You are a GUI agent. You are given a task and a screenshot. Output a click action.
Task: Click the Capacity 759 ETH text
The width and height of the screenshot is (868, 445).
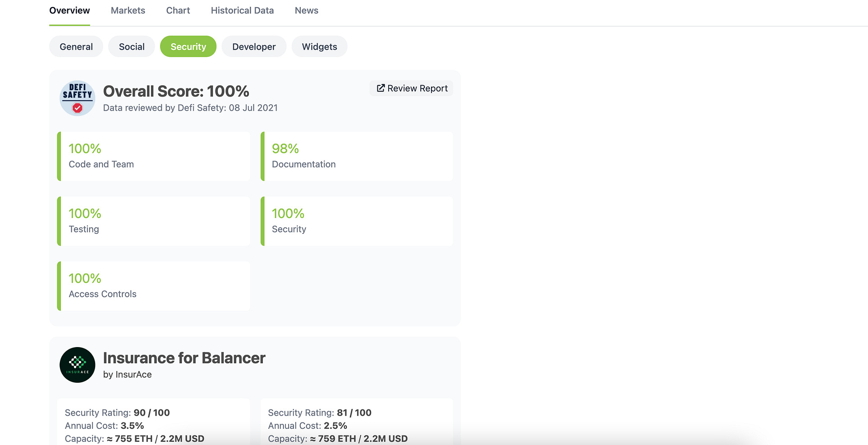338,439
